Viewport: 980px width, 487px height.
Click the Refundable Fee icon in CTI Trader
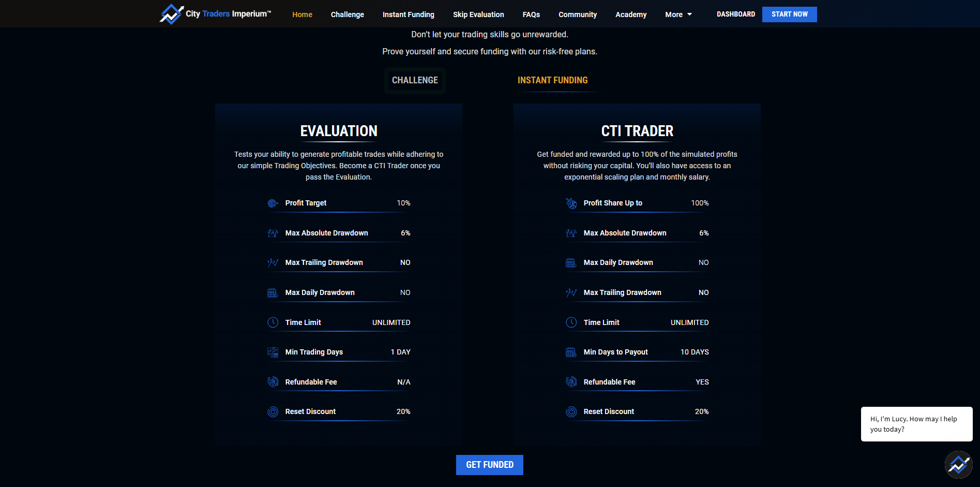tap(571, 382)
